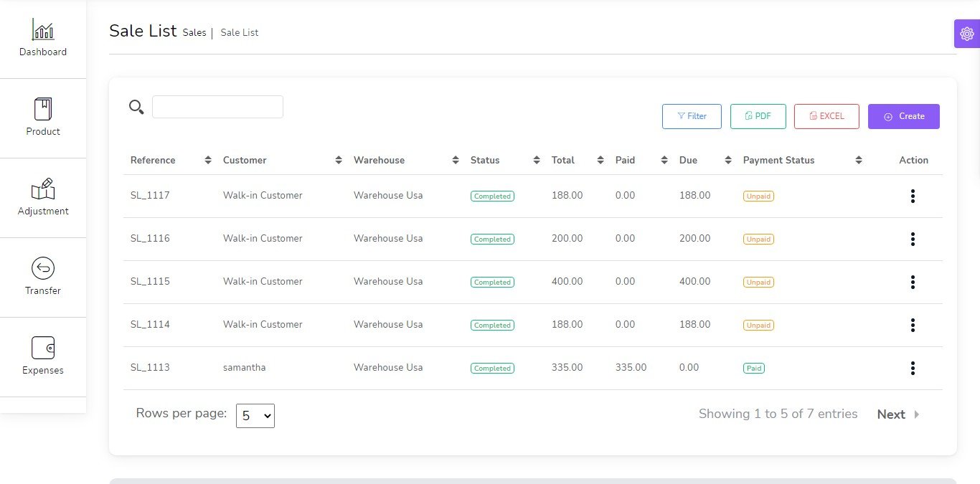This screenshot has width=980, height=484.
Task: Export sale list to EXCEL
Action: 826,116
